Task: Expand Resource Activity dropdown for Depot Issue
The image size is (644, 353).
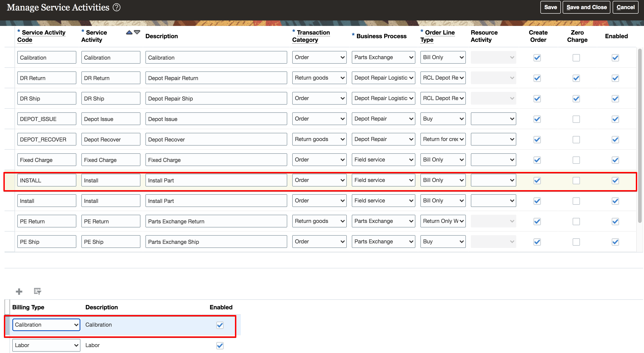Action: [x=493, y=119]
